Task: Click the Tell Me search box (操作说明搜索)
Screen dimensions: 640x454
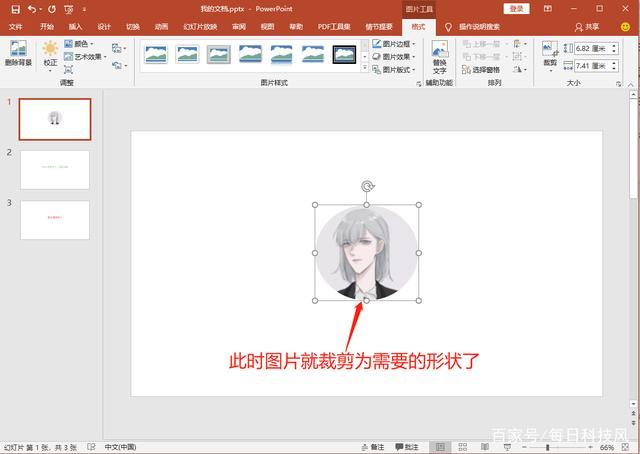Action: pyautogui.click(x=479, y=27)
